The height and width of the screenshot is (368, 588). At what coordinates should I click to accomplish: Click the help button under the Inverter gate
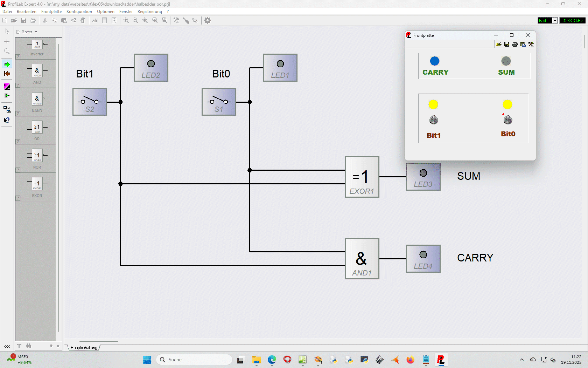click(18, 57)
